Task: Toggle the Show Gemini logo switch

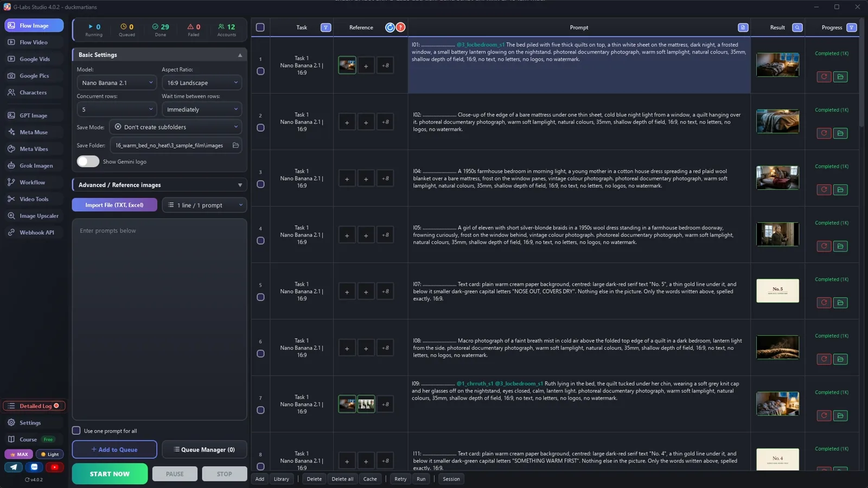Action: coord(88,162)
